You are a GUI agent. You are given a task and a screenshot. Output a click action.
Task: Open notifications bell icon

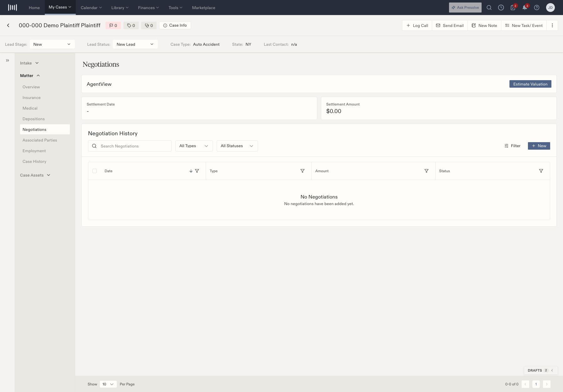[525, 8]
